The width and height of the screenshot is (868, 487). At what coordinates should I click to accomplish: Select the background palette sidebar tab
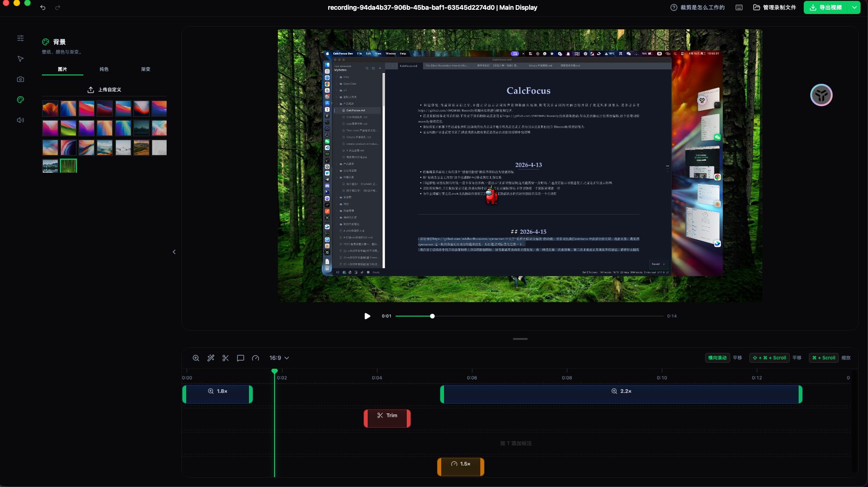pos(20,100)
